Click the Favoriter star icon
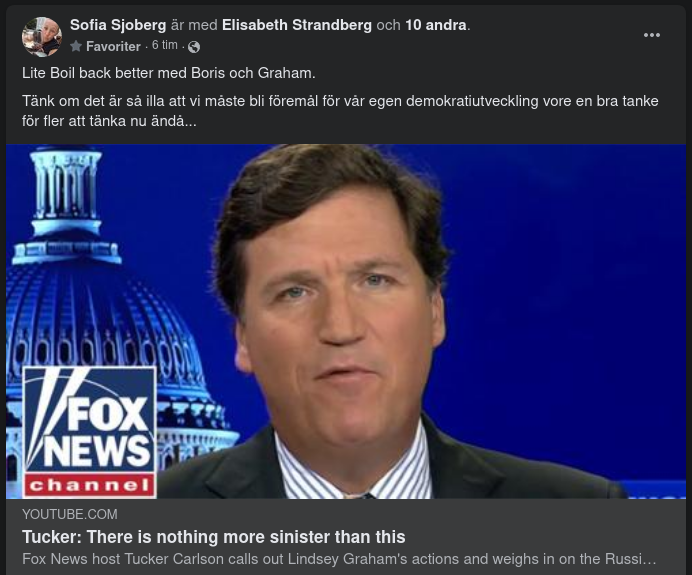Image resolution: width=692 pixels, height=575 pixels. 76,46
